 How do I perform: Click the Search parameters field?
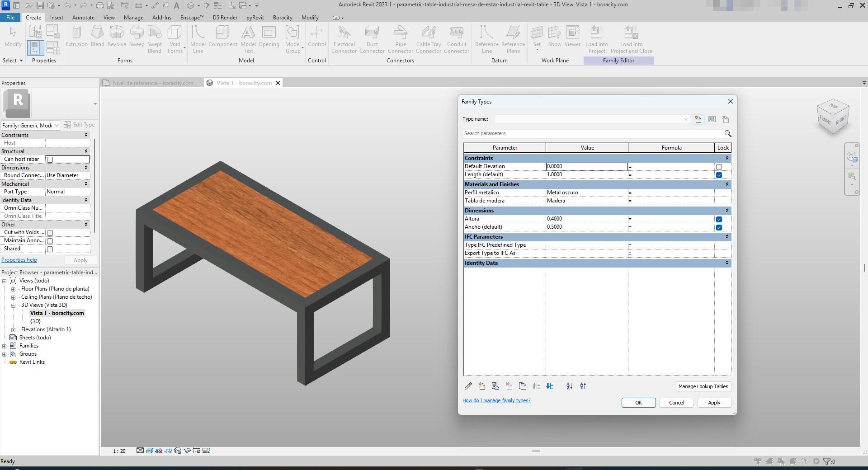pos(592,133)
